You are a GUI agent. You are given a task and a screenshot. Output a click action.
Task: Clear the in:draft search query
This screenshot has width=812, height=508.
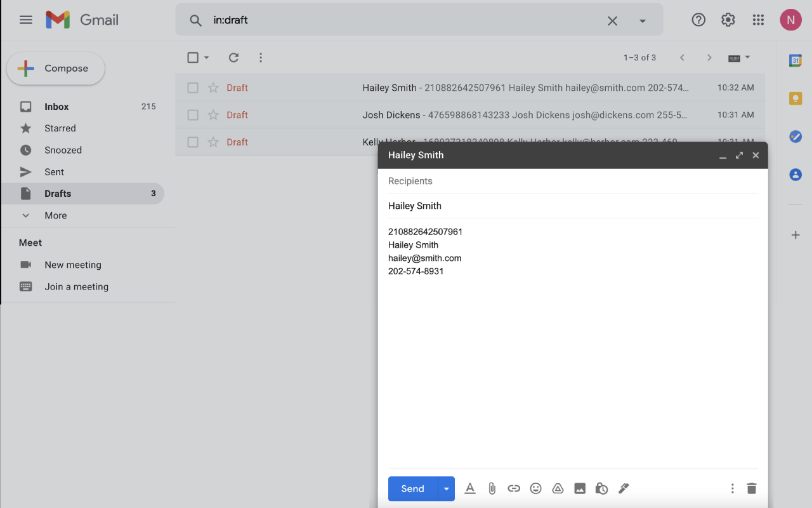612,20
